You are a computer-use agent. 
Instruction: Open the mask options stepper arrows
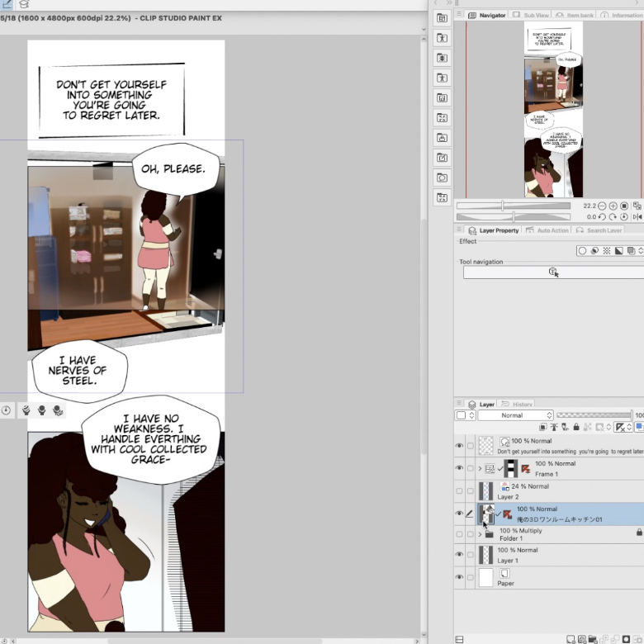click(x=608, y=427)
